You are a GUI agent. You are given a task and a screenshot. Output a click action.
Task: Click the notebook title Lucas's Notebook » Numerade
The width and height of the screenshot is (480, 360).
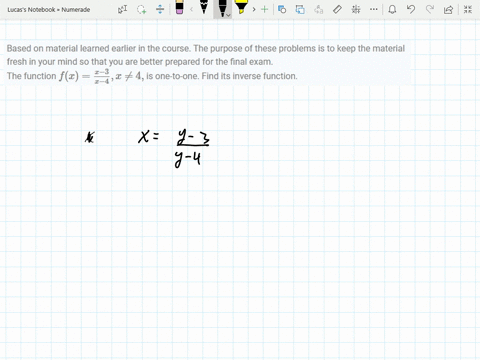[49, 10]
